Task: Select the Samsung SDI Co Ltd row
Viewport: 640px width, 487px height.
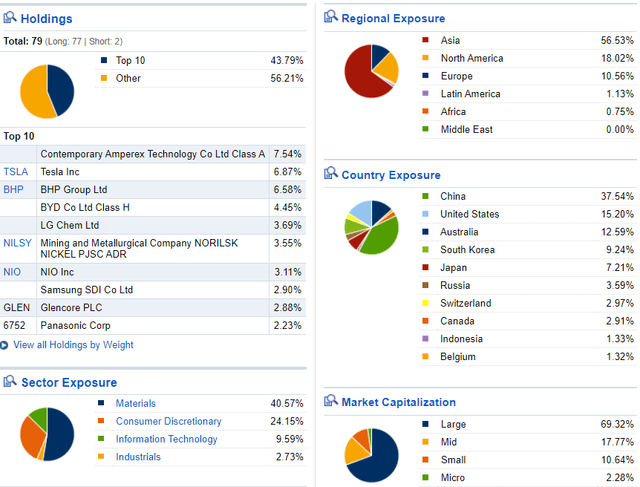Action: coord(153,290)
